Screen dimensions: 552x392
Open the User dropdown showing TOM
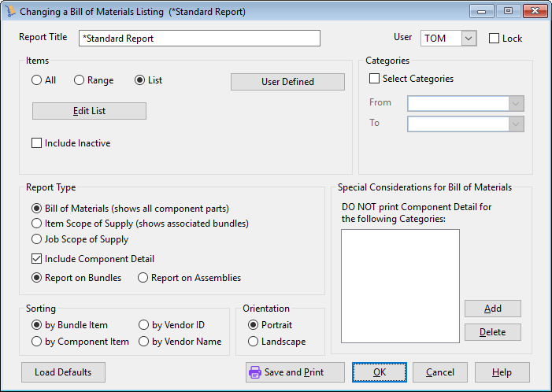(469, 38)
